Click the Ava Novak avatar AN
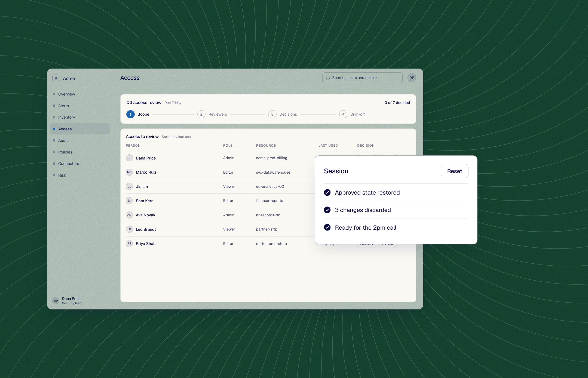The image size is (588, 378). pos(129,215)
